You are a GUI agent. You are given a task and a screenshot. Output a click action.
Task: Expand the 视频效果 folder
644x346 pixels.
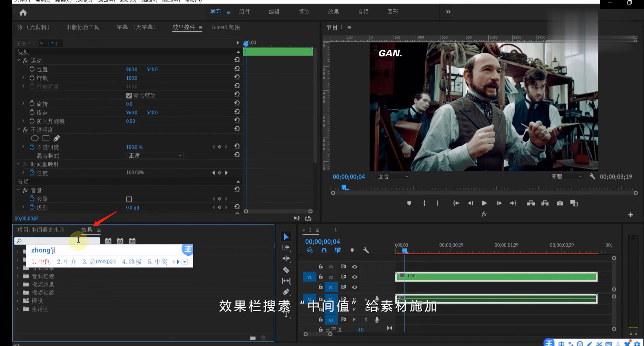[x=18, y=284]
